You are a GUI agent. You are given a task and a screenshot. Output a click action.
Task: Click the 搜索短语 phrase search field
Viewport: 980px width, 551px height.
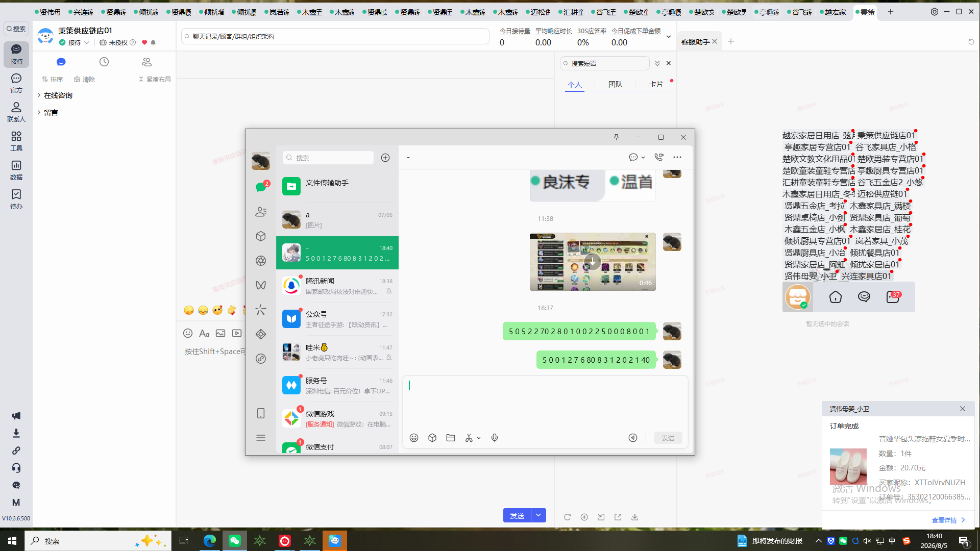point(605,63)
